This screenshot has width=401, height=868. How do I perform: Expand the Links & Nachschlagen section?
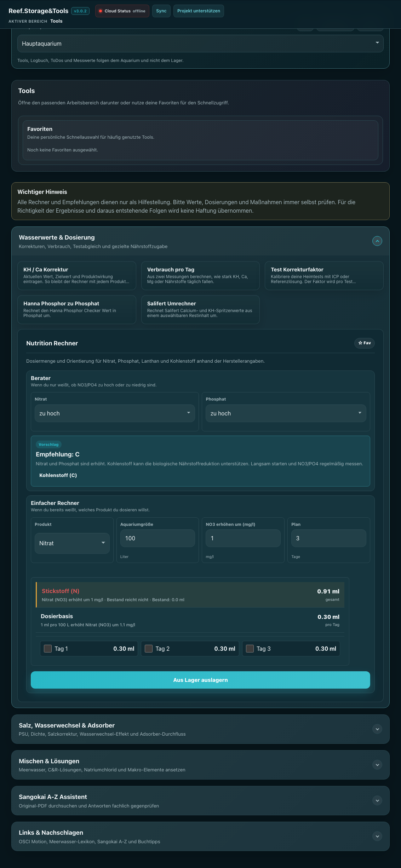(x=377, y=836)
